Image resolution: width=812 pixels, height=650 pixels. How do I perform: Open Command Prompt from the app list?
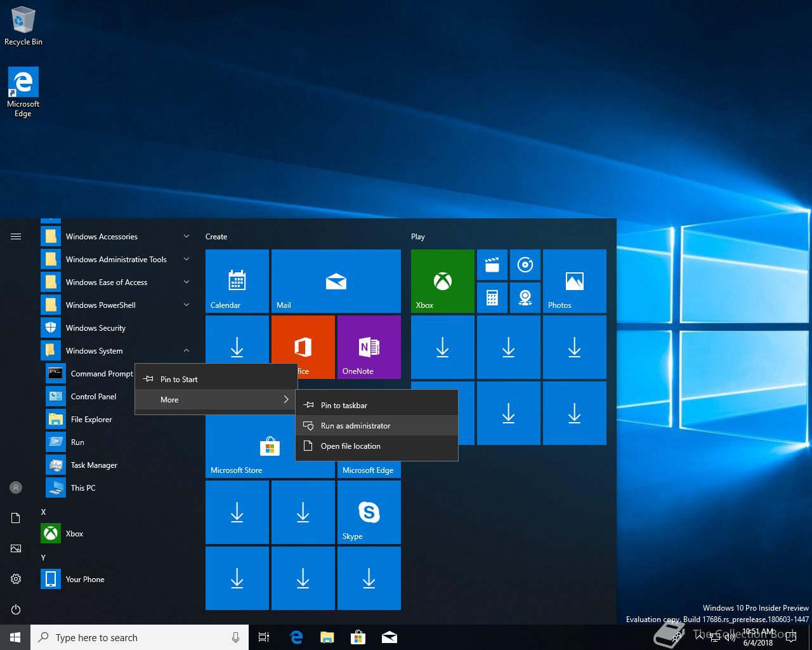click(x=90, y=373)
